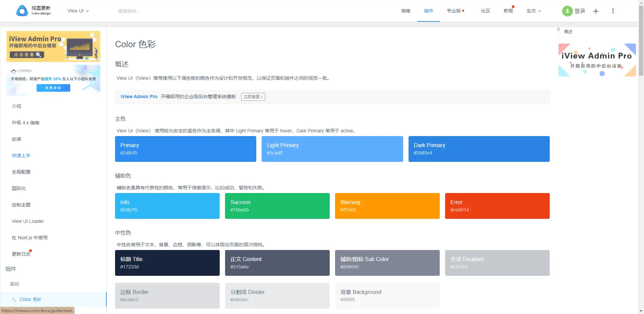Open the three-dot more options menu

tap(613, 11)
